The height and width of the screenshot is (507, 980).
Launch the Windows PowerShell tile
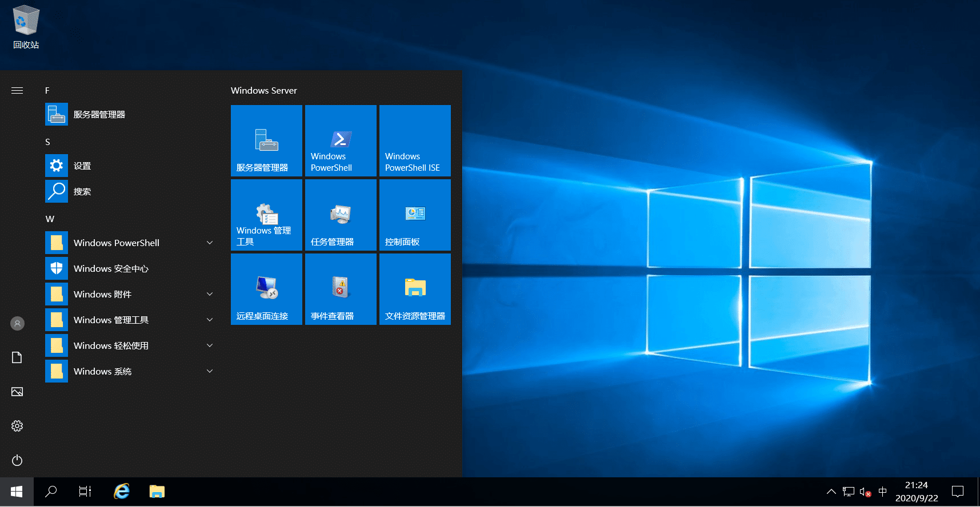pyautogui.click(x=341, y=140)
